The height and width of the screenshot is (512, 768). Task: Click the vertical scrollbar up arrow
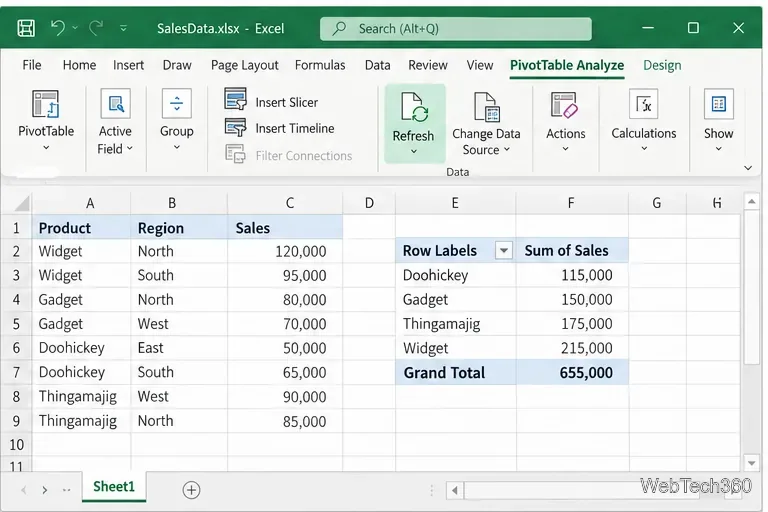coord(751,201)
